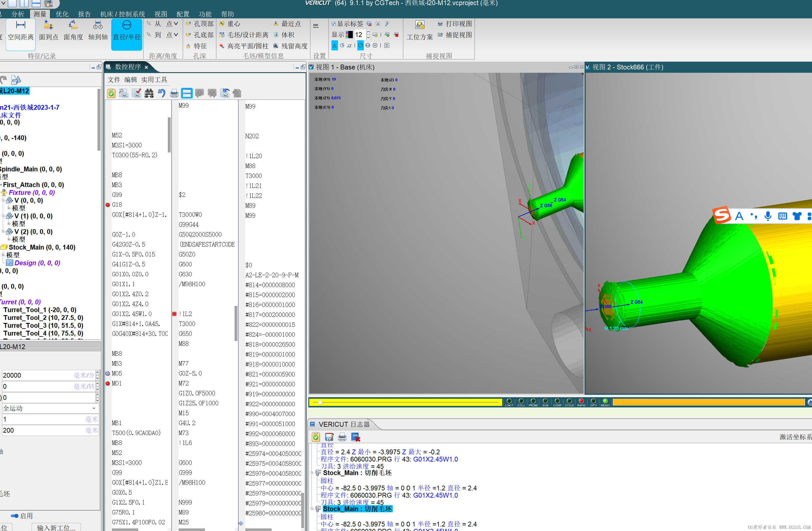The height and width of the screenshot is (531, 812).
Task: Click the 输入新工位... button
Action: click(x=56, y=527)
